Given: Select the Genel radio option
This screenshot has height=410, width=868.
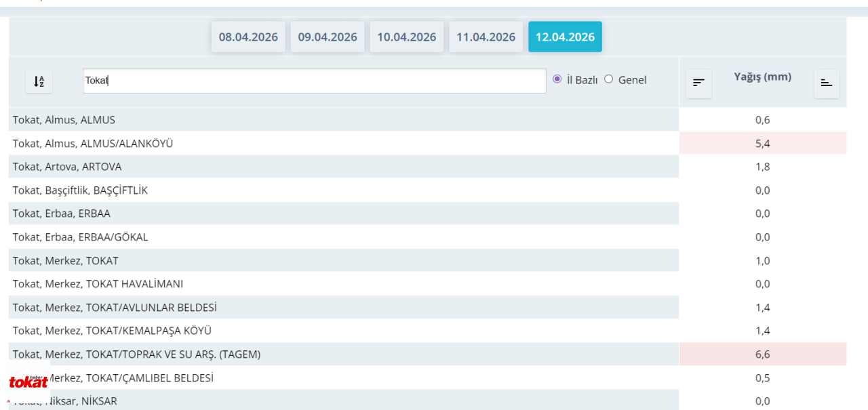Looking at the screenshot, I should 608,79.
